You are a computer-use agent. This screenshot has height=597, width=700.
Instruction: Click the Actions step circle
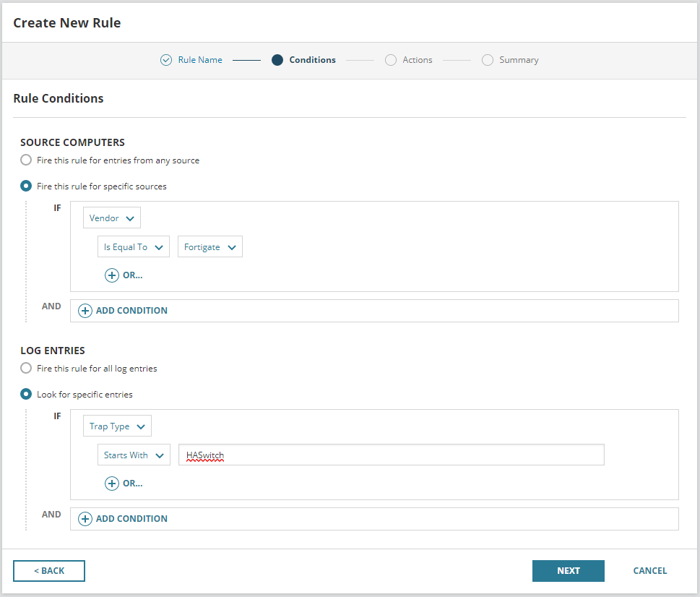[391, 60]
